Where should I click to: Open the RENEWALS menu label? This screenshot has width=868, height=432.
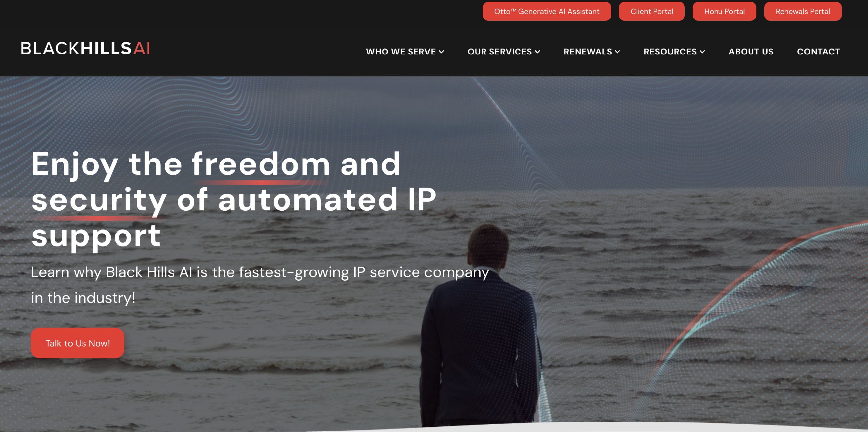pos(588,52)
